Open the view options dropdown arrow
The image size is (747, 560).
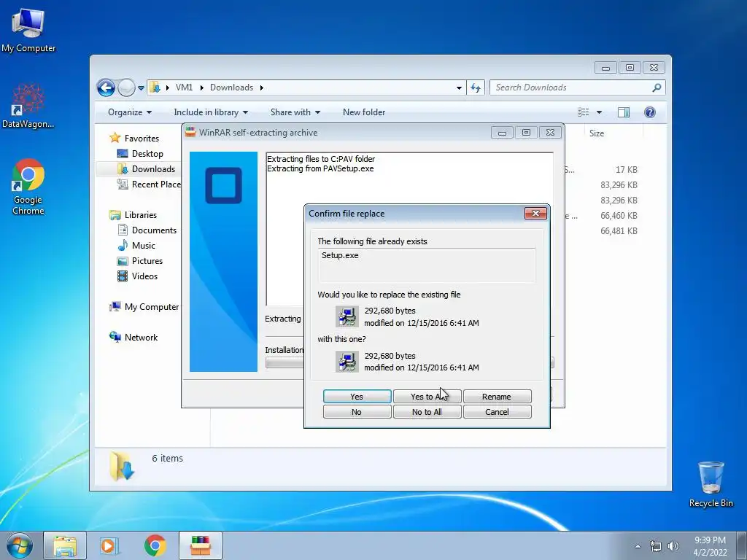[x=600, y=112]
